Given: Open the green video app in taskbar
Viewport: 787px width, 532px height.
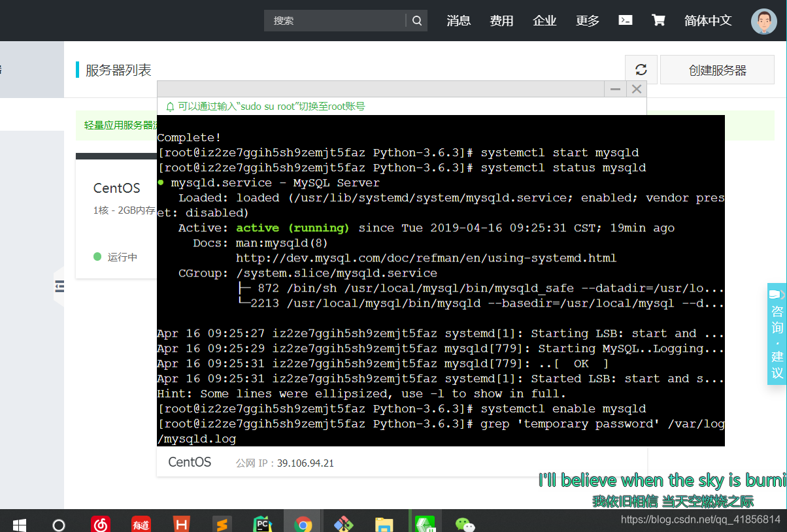Looking at the screenshot, I should coord(425,524).
